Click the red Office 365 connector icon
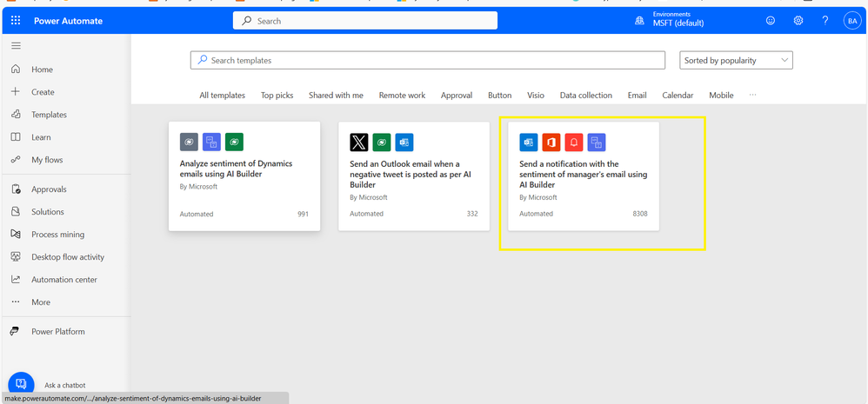Image resolution: width=868 pixels, height=404 pixels. pos(551,142)
